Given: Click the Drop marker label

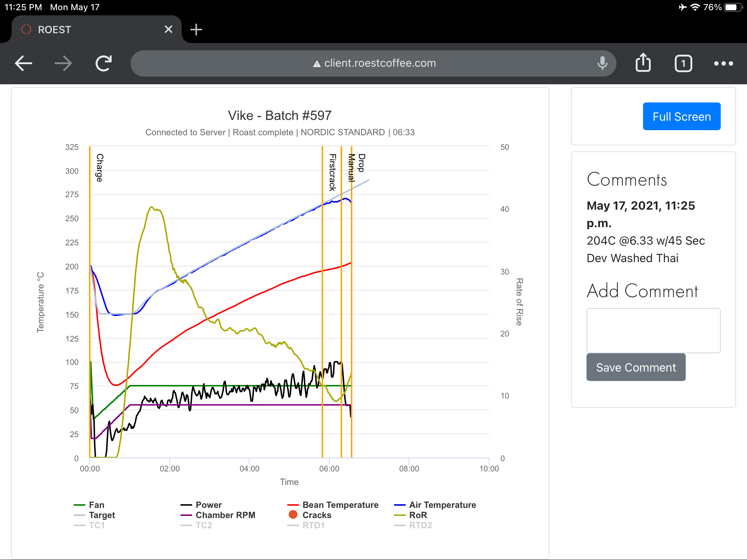Looking at the screenshot, I should [x=361, y=163].
